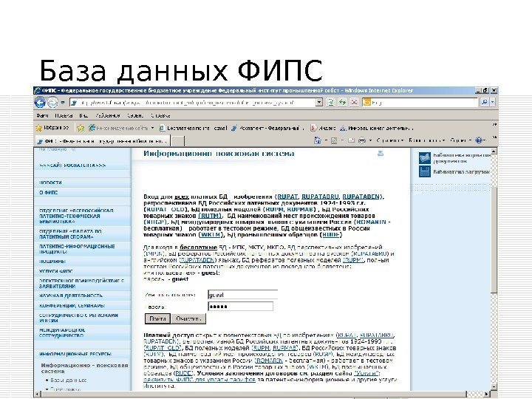Open the Инновационная деятельность favorite
The image size is (532, 399).
click(377, 128)
